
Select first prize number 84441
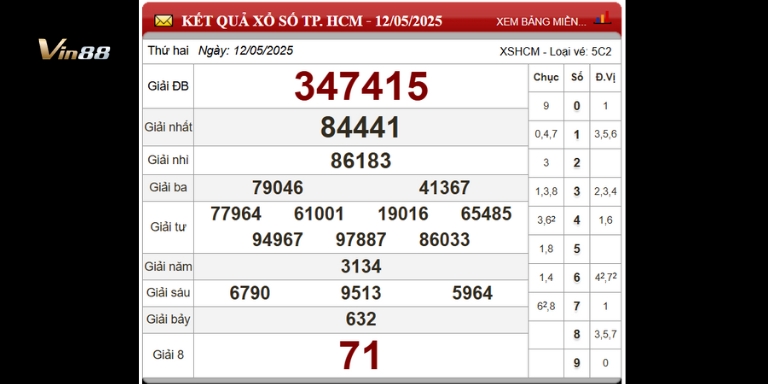pos(360,127)
